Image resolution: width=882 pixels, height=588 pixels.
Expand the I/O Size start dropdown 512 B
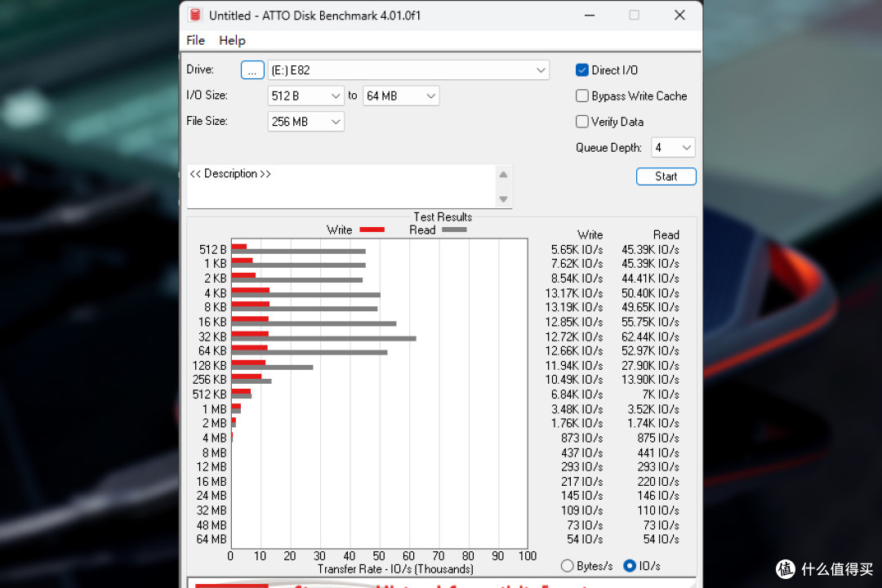[305, 96]
